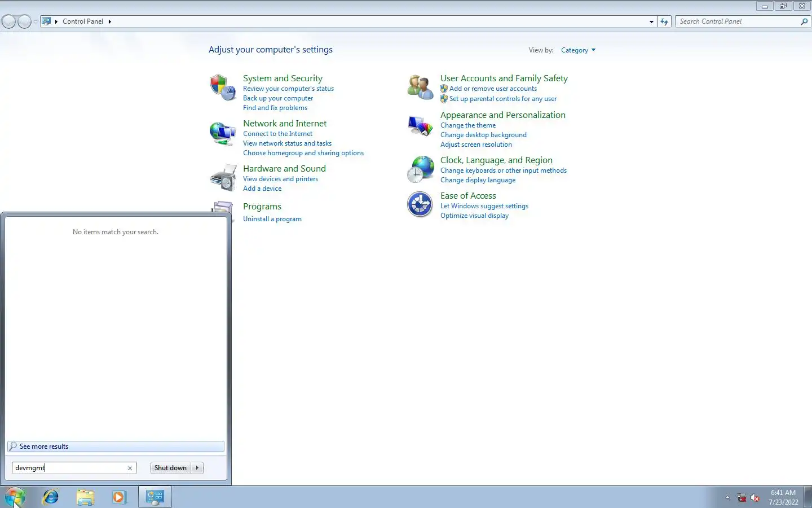This screenshot has width=812, height=508.
Task: Focus the Start menu search box
Action: (74, 468)
